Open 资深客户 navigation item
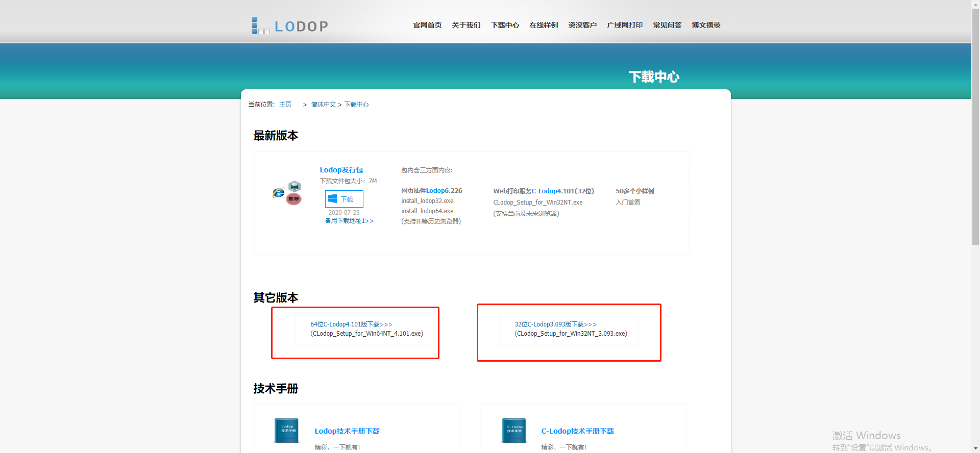Screen dimensions: 980x453 coord(582,25)
